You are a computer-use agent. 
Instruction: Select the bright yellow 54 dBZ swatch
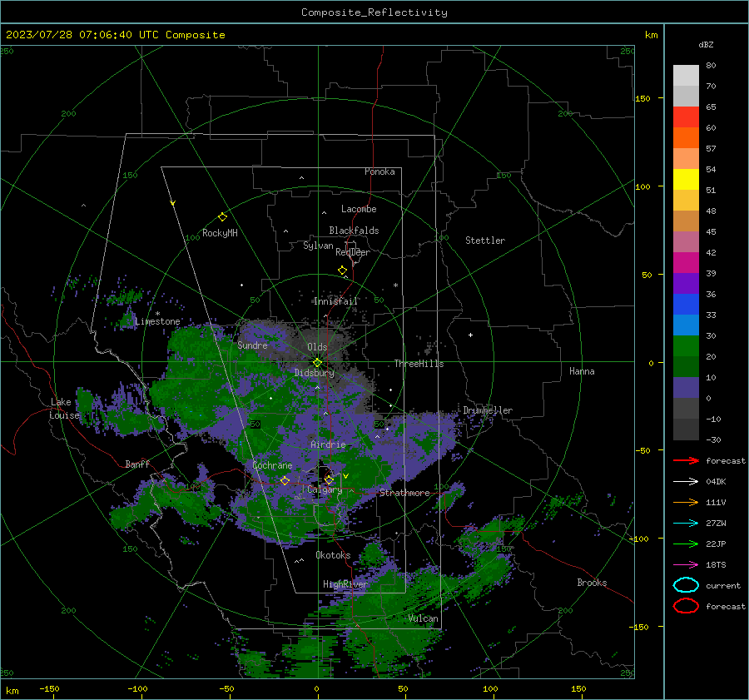(686, 179)
